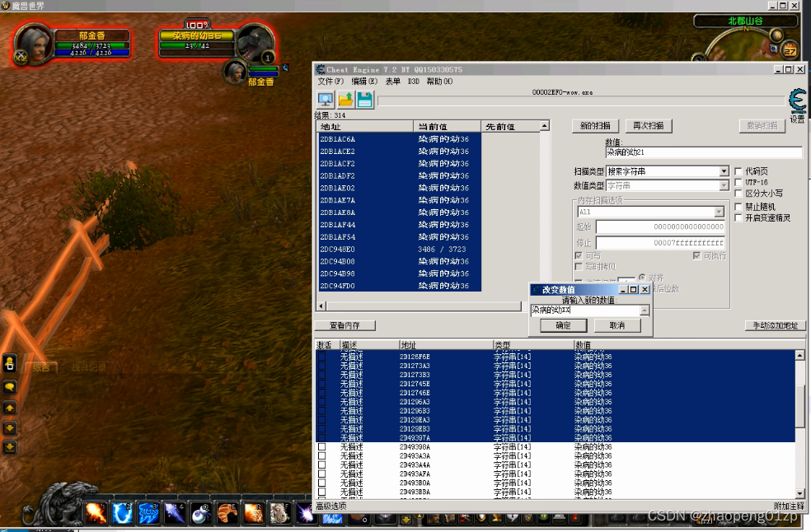Open the 数值类型 dropdown
Image resolution: width=811 pixels, height=532 pixels.
click(724, 185)
